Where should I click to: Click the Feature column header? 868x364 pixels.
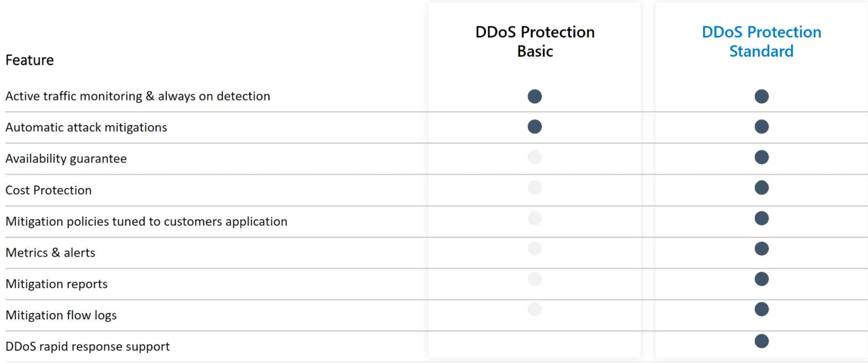pos(30,60)
